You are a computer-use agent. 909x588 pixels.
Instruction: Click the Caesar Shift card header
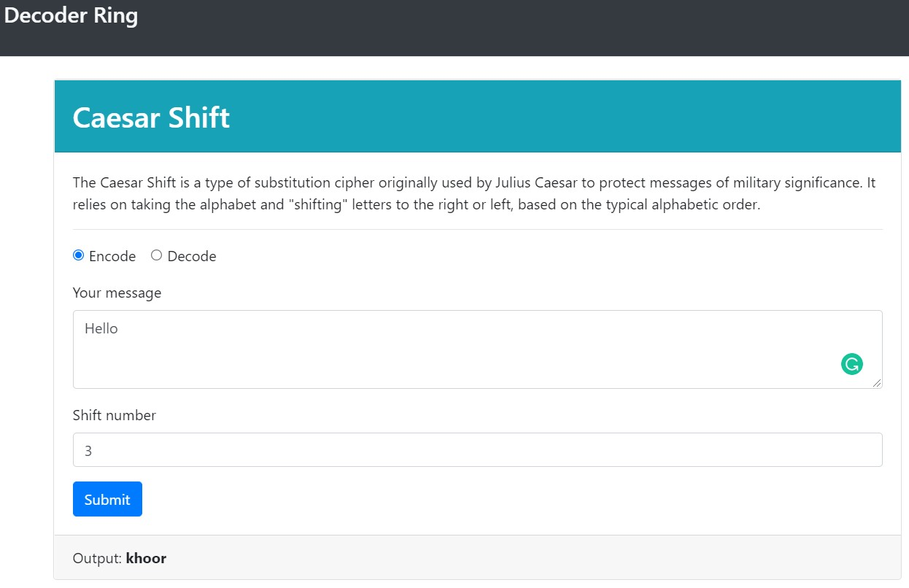coord(478,117)
